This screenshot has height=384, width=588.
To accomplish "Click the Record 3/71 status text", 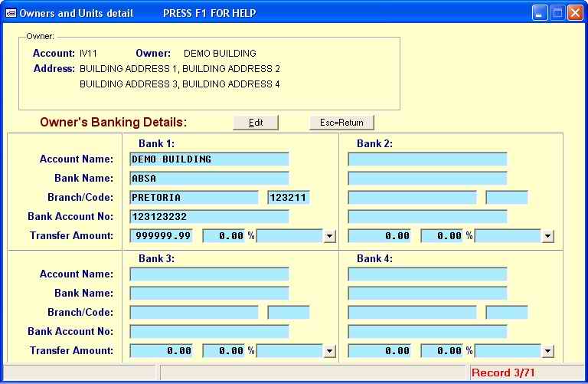I will click(x=503, y=373).
